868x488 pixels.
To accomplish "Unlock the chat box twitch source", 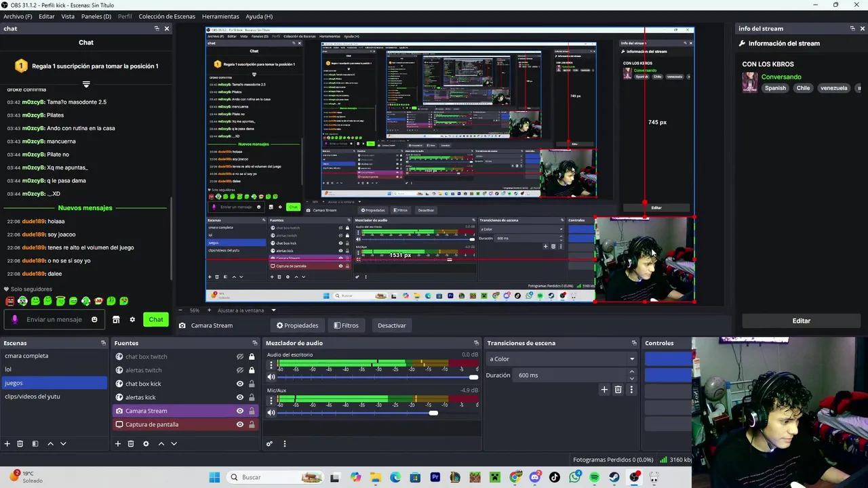I will (x=252, y=357).
